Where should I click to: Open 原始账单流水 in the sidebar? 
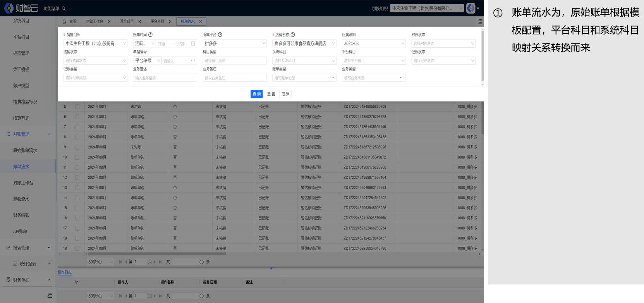click(25, 151)
